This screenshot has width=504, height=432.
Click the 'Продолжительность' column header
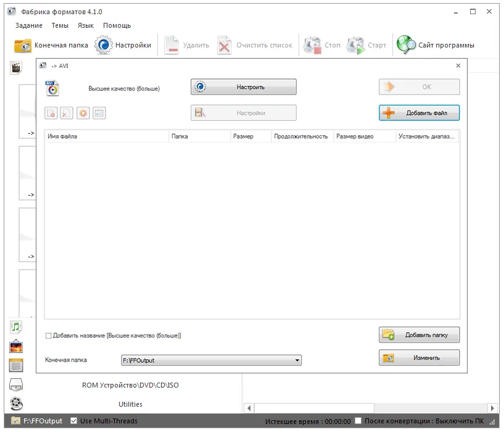pyautogui.click(x=301, y=136)
